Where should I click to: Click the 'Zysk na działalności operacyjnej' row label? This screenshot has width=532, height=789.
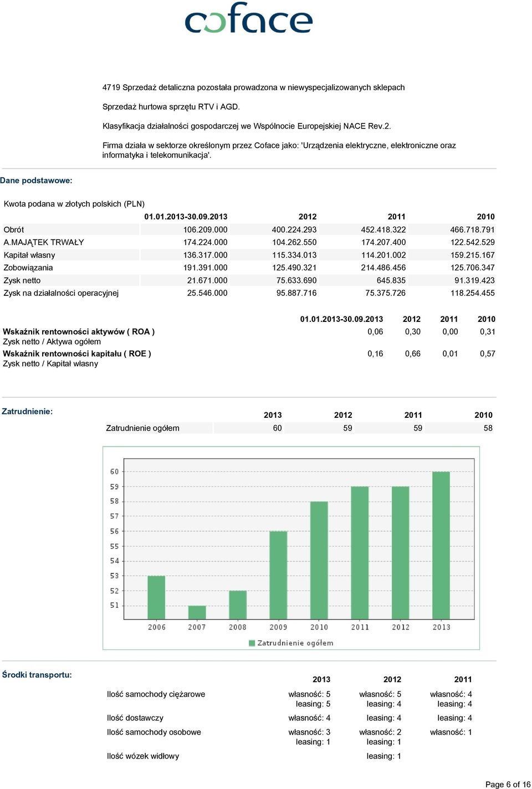coord(61,293)
